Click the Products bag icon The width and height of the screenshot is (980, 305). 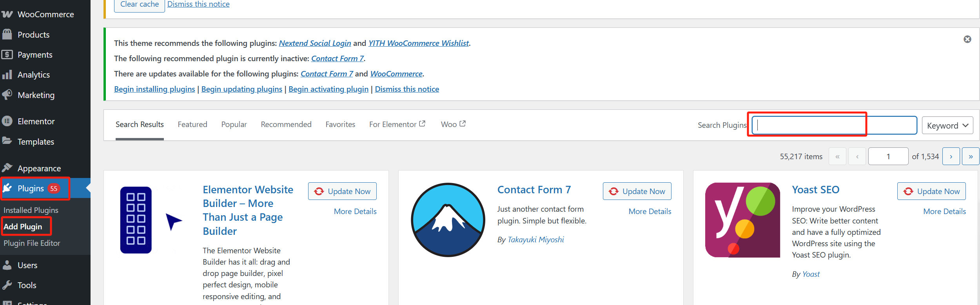(7, 34)
